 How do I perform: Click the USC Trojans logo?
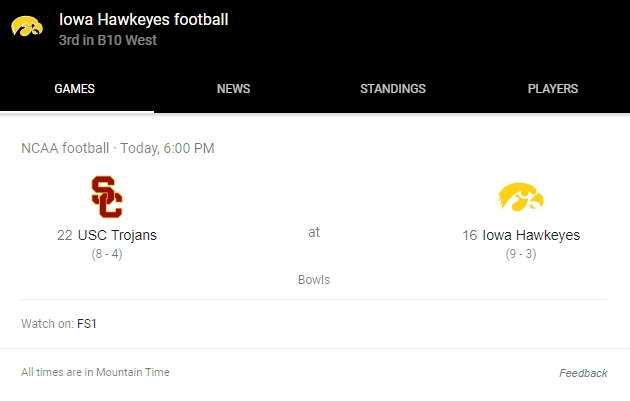click(107, 197)
